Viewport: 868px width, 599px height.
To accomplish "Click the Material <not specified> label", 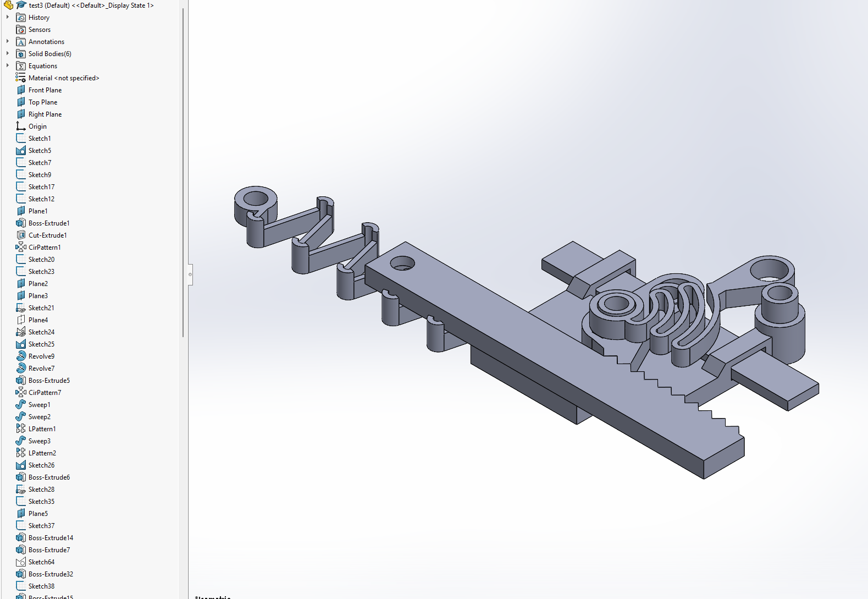I will tap(64, 78).
